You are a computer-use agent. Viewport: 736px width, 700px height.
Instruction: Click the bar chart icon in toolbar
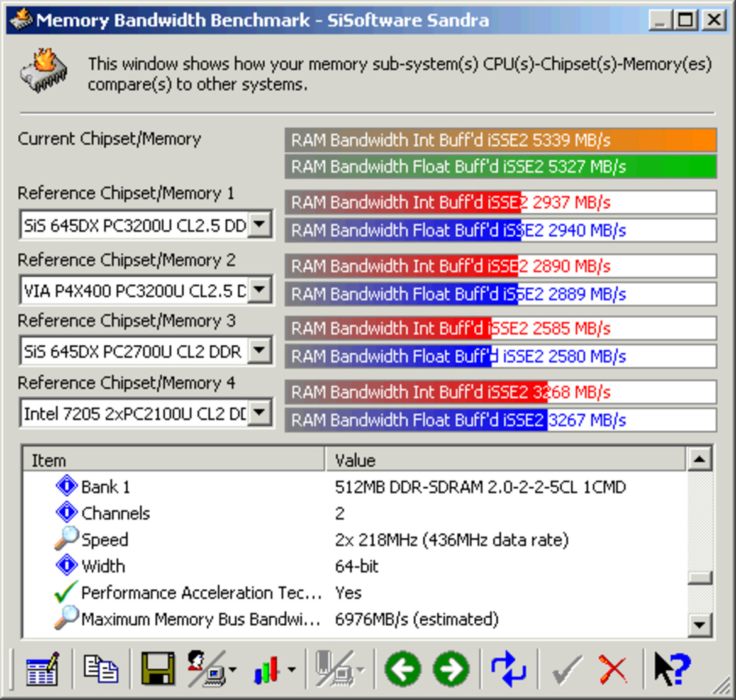(266, 669)
